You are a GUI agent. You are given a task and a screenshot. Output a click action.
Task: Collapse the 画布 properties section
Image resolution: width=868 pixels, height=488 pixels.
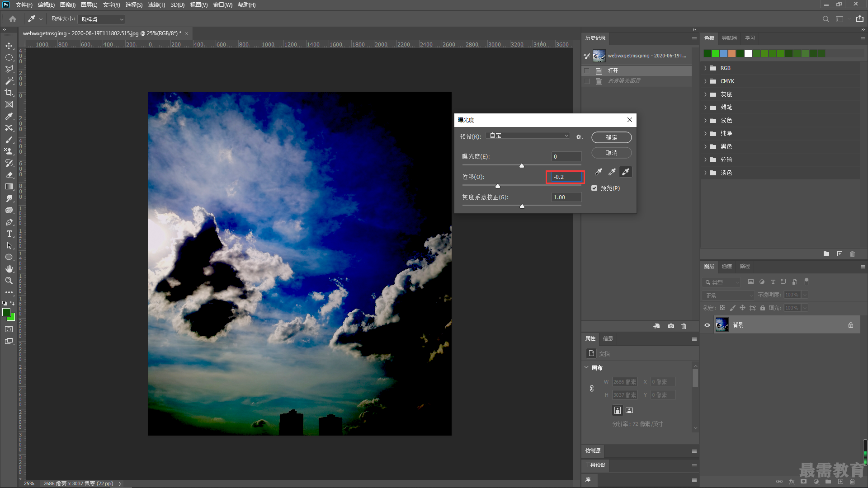587,367
